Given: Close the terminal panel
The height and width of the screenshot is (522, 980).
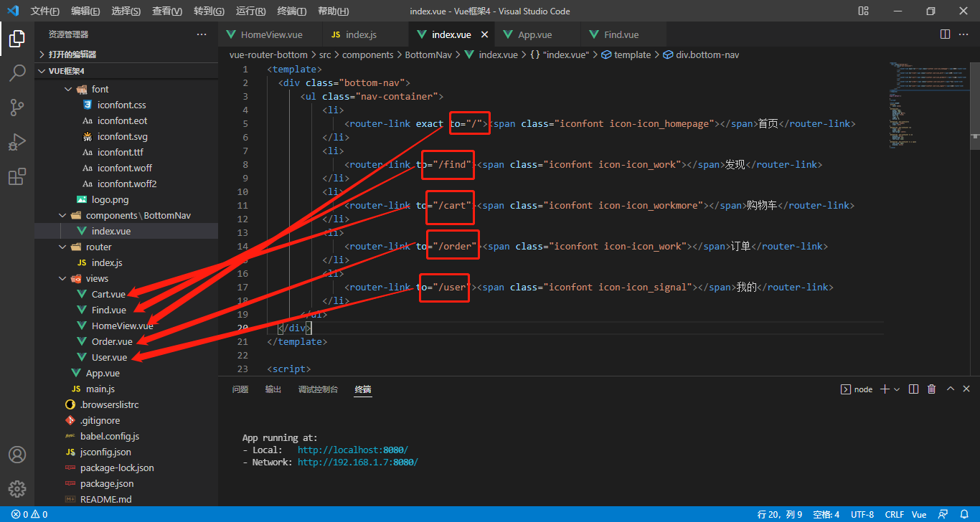Looking at the screenshot, I should (x=966, y=389).
